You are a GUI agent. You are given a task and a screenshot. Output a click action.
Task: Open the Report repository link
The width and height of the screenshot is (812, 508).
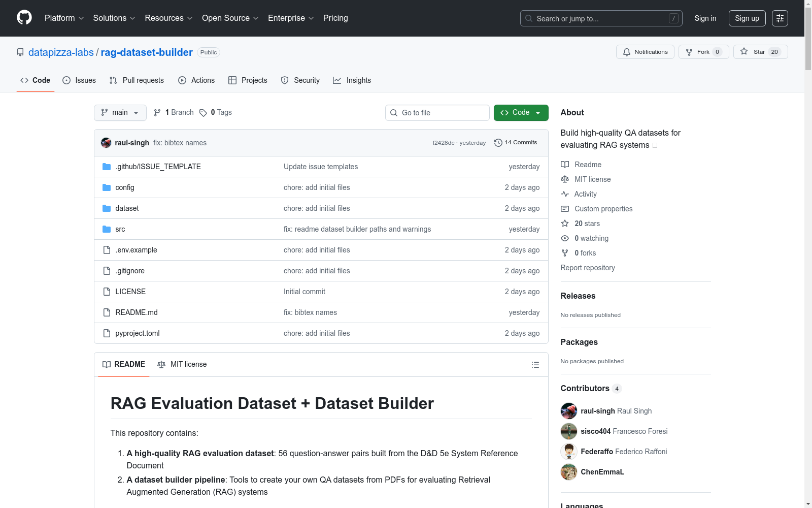pos(588,268)
